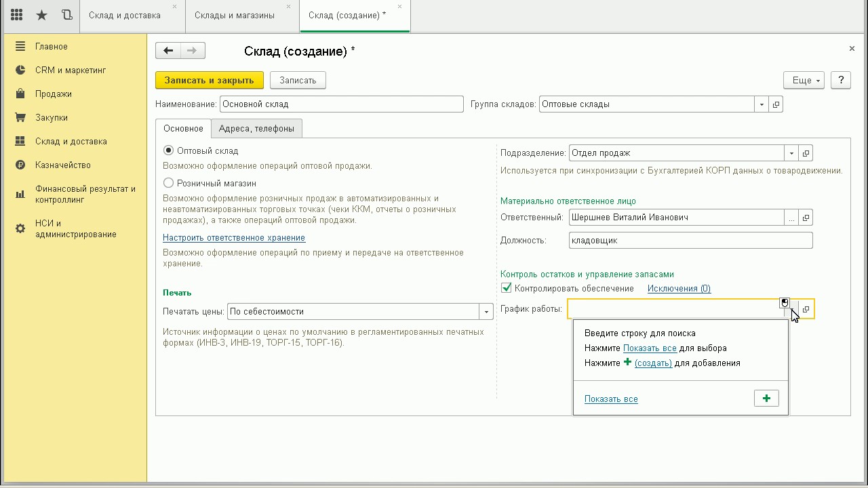Open the Адреса, телефоны form tab
868x488 pixels.
point(256,128)
